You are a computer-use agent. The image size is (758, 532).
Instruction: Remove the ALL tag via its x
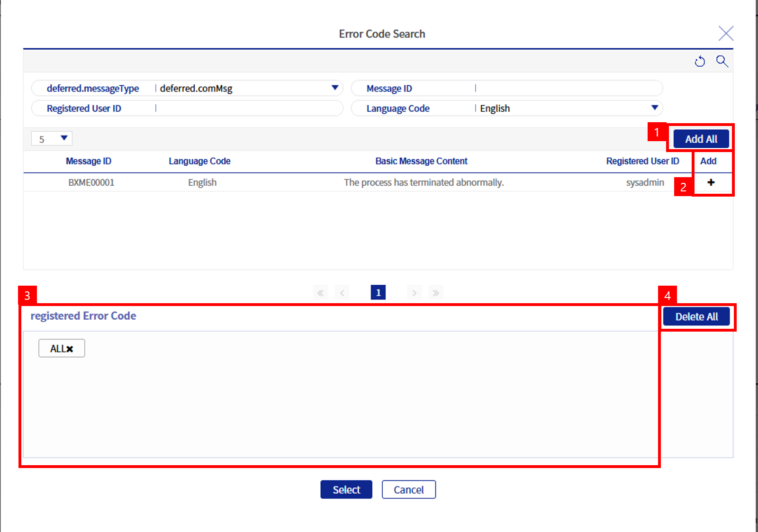[70, 349]
